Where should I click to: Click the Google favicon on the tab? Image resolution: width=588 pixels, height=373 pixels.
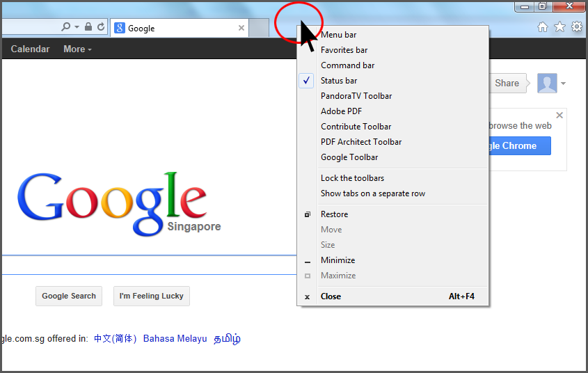(119, 28)
